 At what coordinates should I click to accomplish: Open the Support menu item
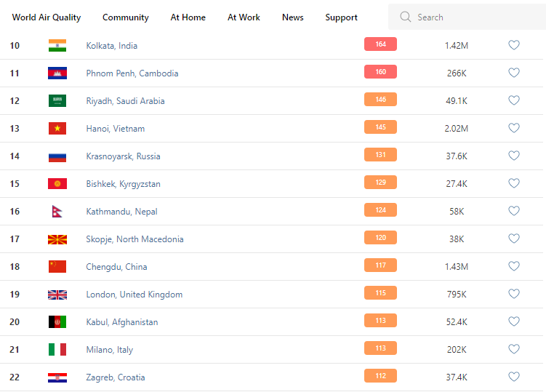pyautogui.click(x=342, y=17)
